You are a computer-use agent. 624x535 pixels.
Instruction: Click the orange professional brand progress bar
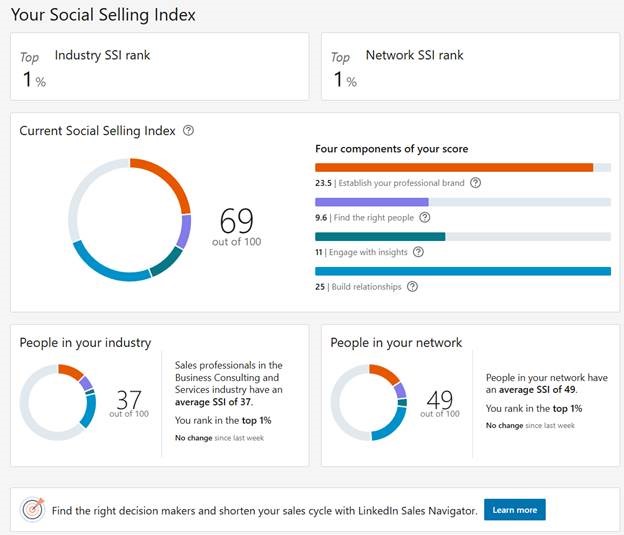pos(463,168)
